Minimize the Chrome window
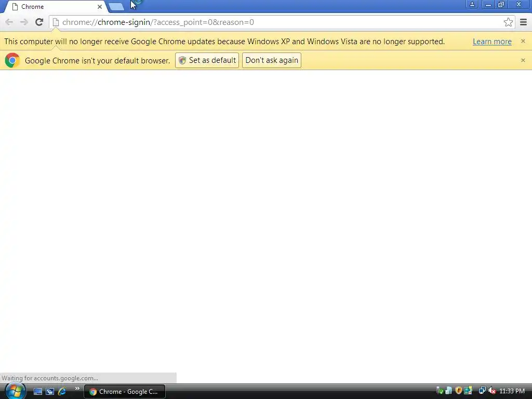The width and height of the screenshot is (532, 399). (x=488, y=4)
